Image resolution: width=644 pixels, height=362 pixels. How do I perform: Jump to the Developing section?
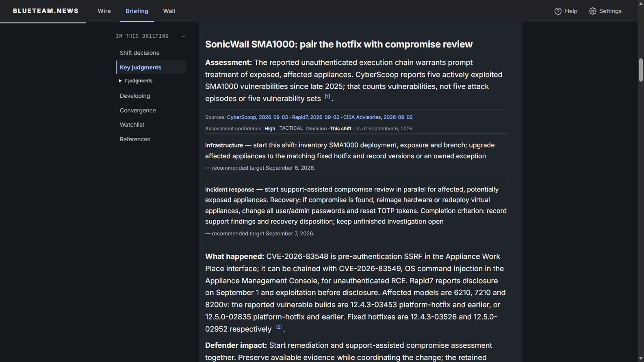coord(135,96)
